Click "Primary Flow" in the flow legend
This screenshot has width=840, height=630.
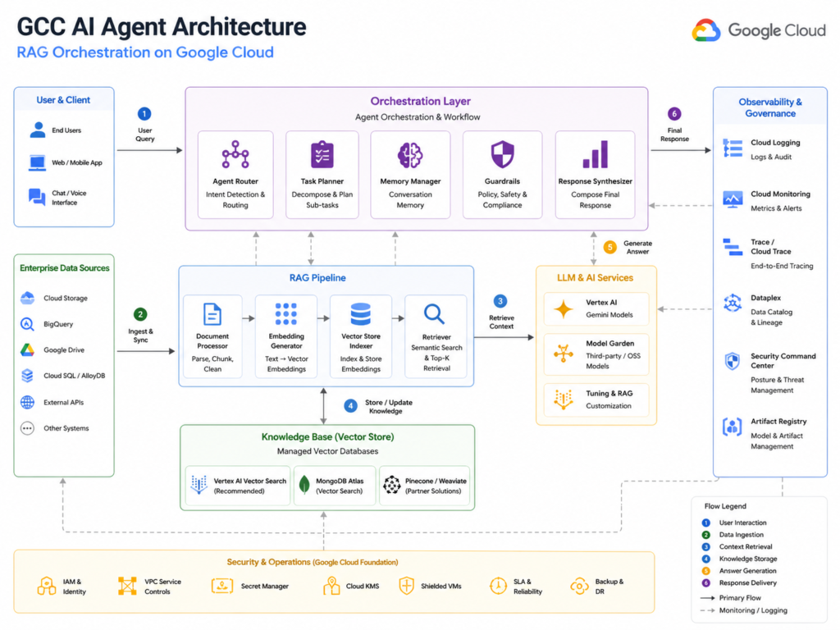coord(740,598)
